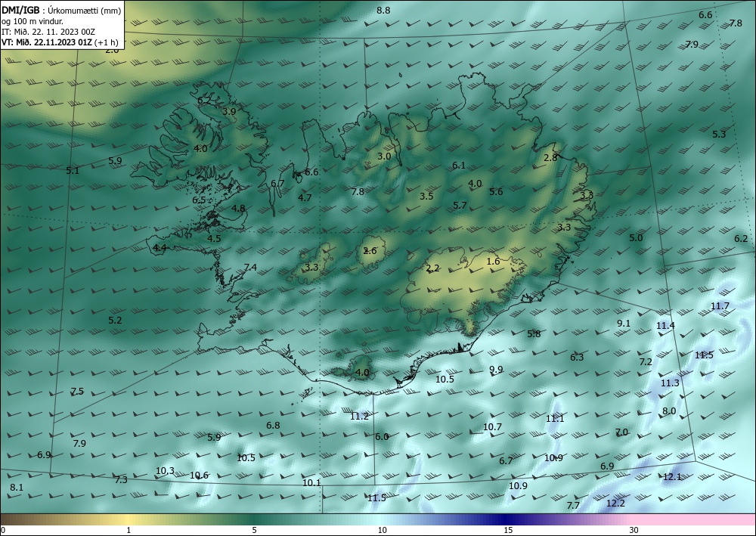Click the Westfjords value "3.9"

229,111
